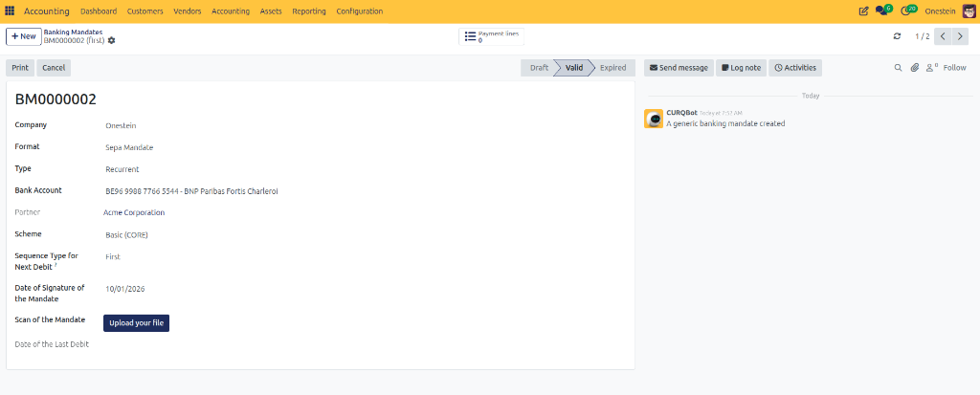
Task: Open attachments via the paperclip icon
Action: click(914, 68)
